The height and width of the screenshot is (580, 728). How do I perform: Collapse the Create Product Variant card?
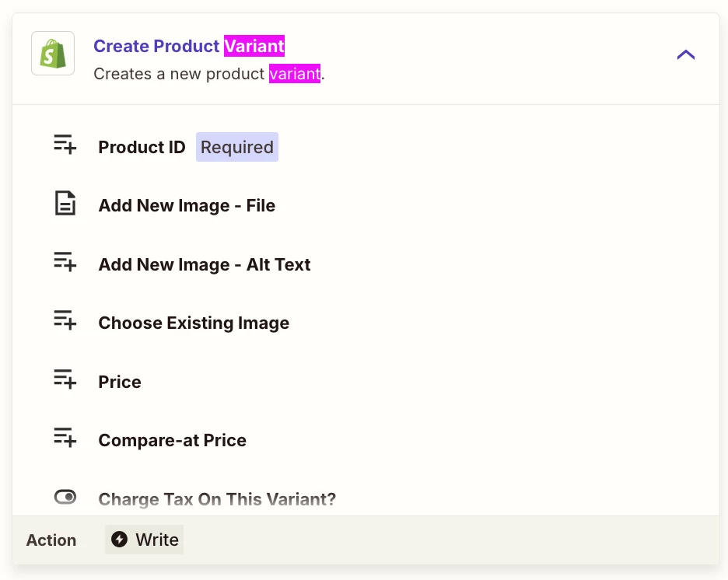[x=685, y=54]
